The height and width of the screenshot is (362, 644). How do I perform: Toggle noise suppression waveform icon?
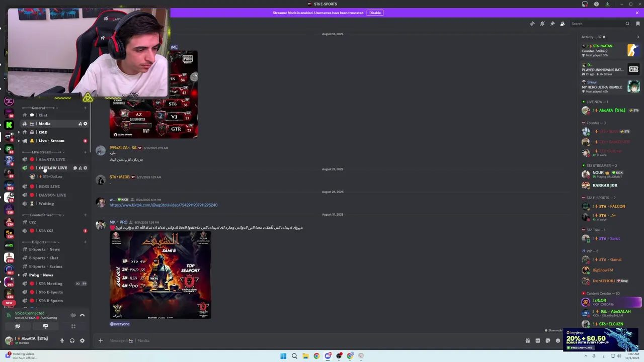pyautogui.click(x=73, y=315)
